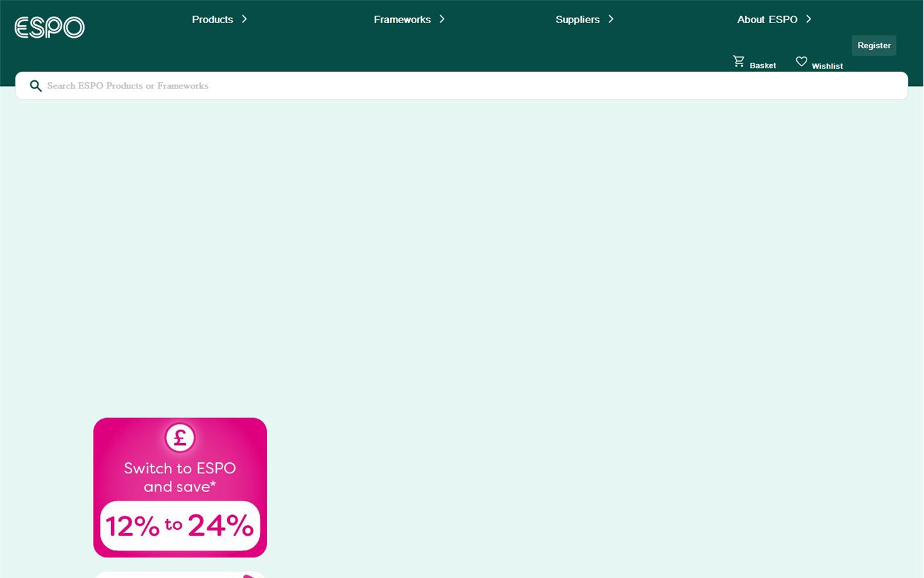Screen dimensions: 924x578
Task: Open the Products menu
Action: click(212, 19)
